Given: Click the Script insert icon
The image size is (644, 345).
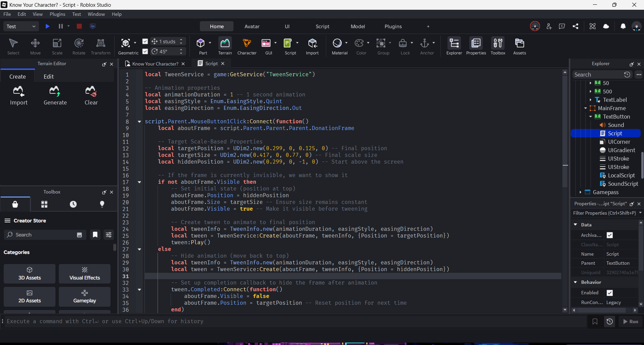Looking at the screenshot, I should point(288,43).
